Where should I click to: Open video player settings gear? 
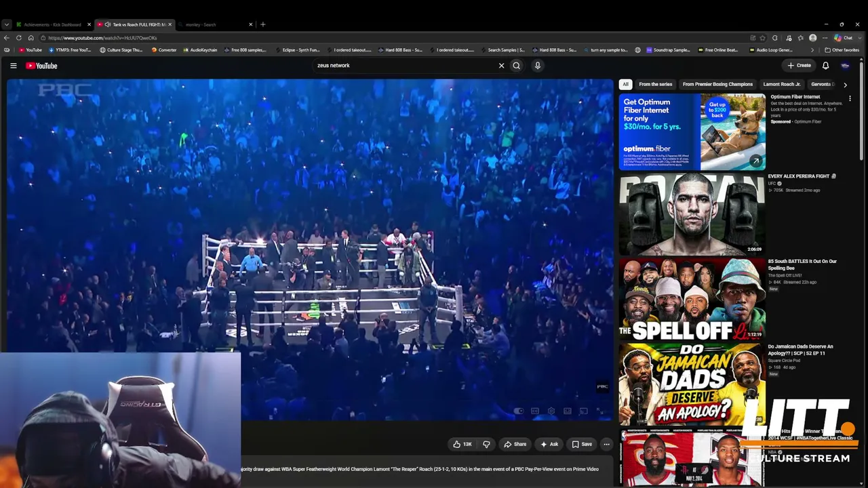[551, 411]
